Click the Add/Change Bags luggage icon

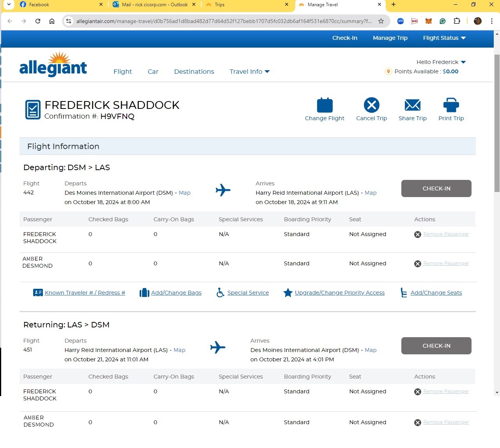144,293
